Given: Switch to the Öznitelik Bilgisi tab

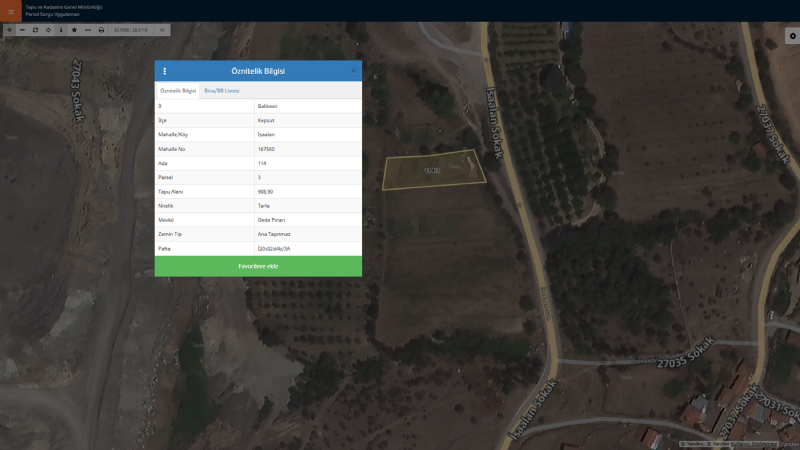Looking at the screenshot, I should pos(178,91).
